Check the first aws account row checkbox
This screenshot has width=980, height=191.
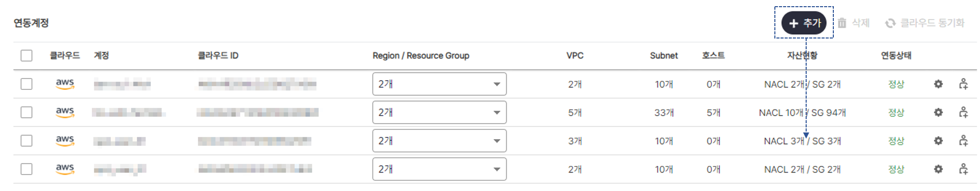point(27,84)
